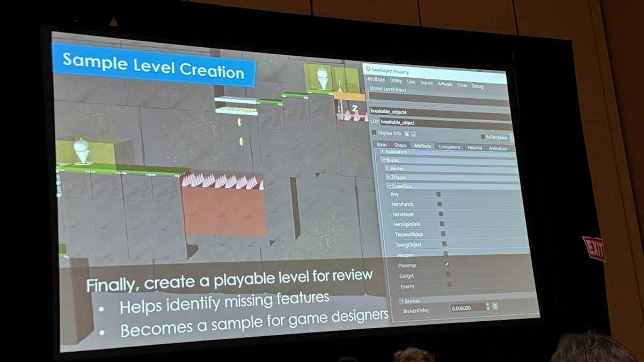Open the Attribute menu in the menu bar
Screen dimensions: 644x362
tap(376, 79)
